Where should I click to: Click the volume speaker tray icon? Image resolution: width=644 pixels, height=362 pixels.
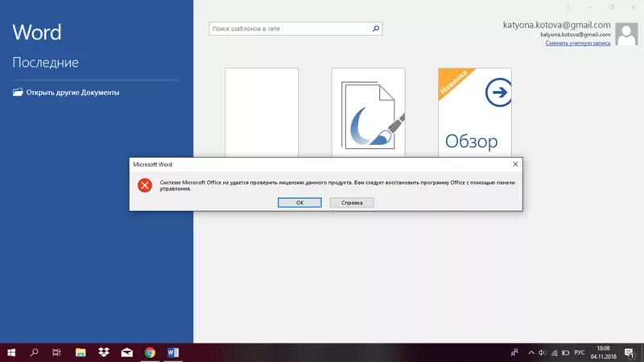(x=542, y=352)
